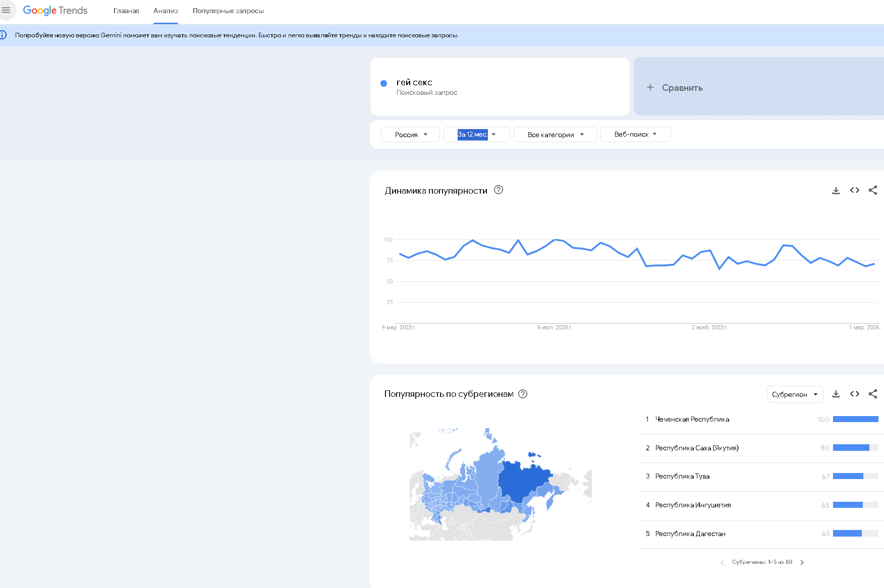The height and width of the screenshot is (588, 884).
Task: Share the subregion popularity card
Action: click(873, 394)
